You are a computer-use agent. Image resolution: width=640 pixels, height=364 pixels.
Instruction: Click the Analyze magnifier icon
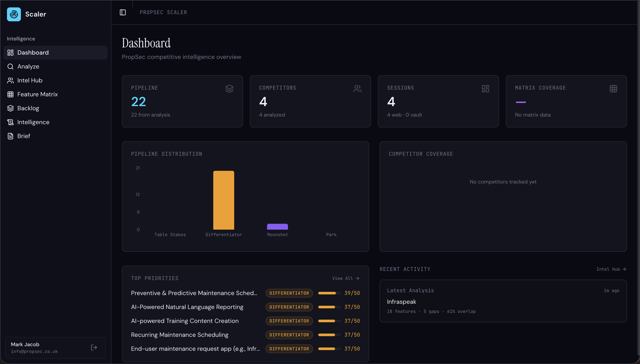pyautogui.click(x=10, y=67)
